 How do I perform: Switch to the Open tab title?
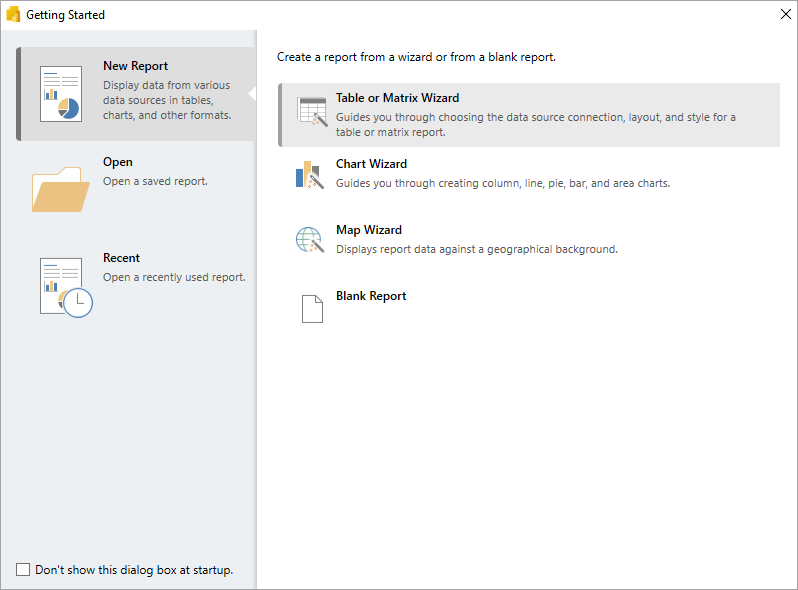[118, 162]
